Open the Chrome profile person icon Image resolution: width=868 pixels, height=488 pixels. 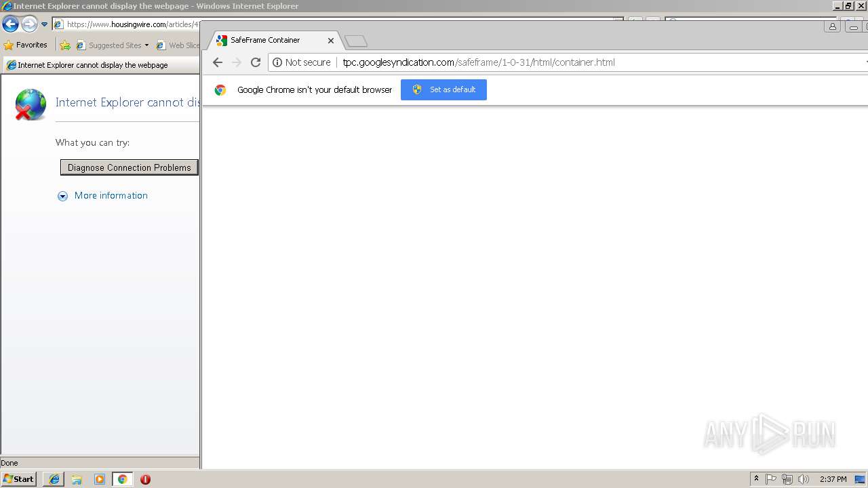pyautogui.click(x=832, y=26)
